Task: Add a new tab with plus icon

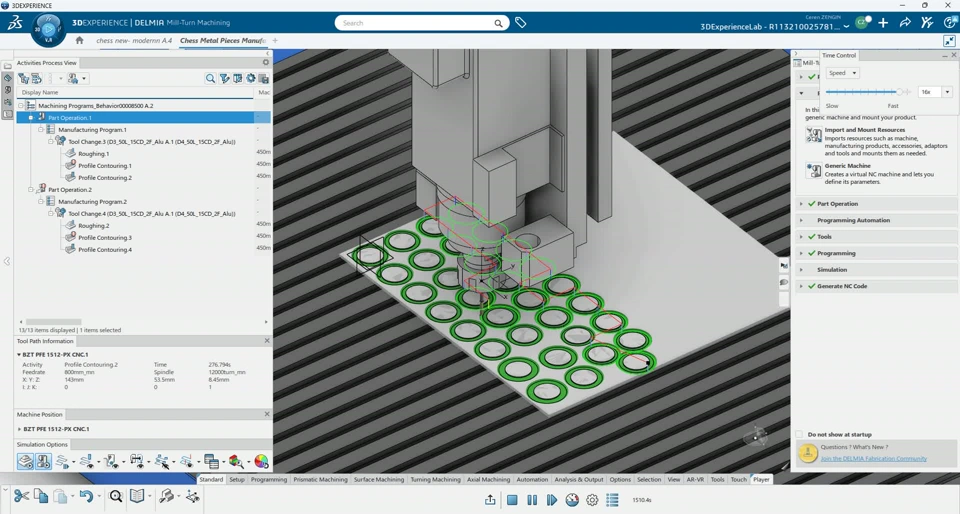Action: click(x=275, y=40)
